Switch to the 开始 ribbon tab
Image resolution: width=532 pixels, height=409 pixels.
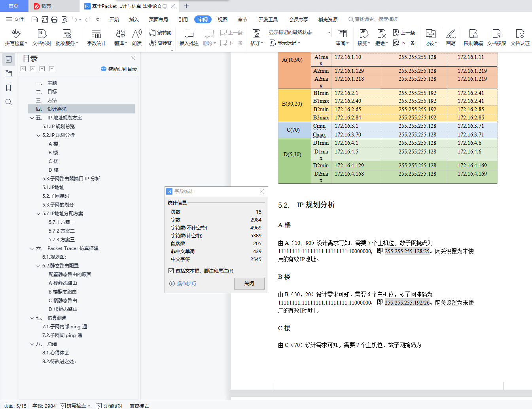coord(114,19)
